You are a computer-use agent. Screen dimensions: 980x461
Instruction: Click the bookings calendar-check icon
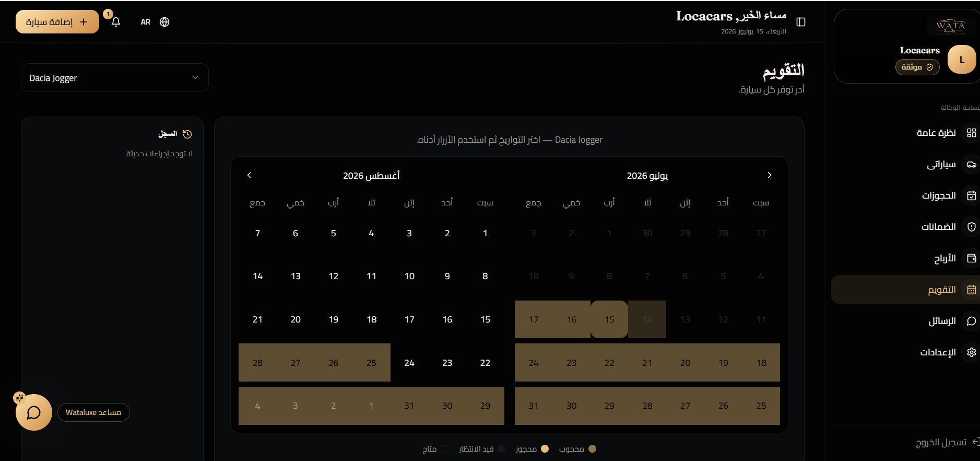point(971,195)
